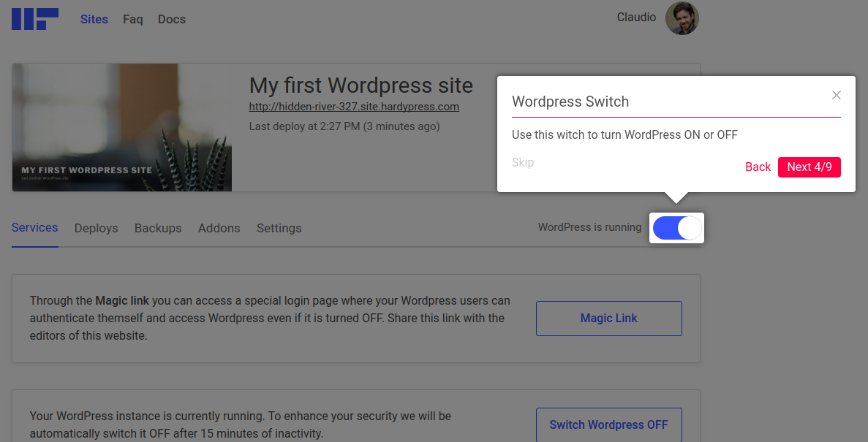The width and height of the screenshot is (868, 442).
Task: Click Back in the tour popup
Action: [758, 167]
